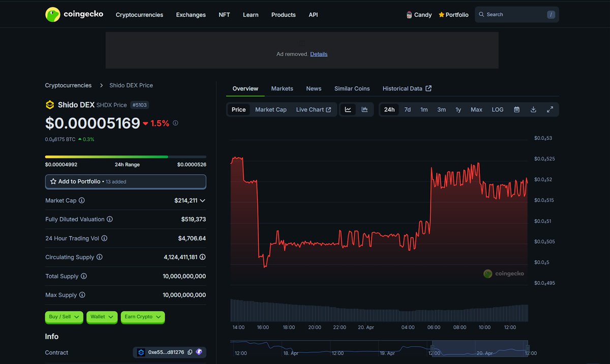Viewport: 610px width, 364px height.
Task: Open the calendar date range picker
Action: (516, 110)
